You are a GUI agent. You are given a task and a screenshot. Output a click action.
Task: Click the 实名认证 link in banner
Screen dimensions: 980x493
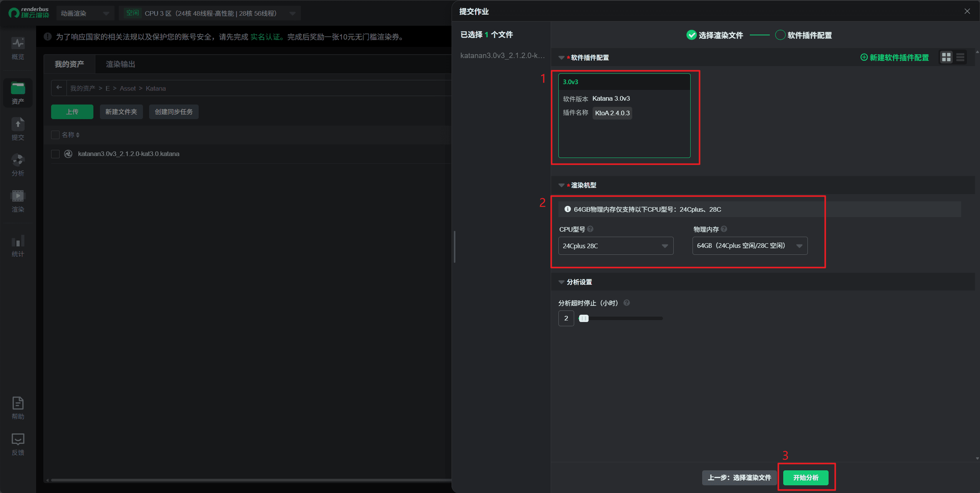coord(265,37)
